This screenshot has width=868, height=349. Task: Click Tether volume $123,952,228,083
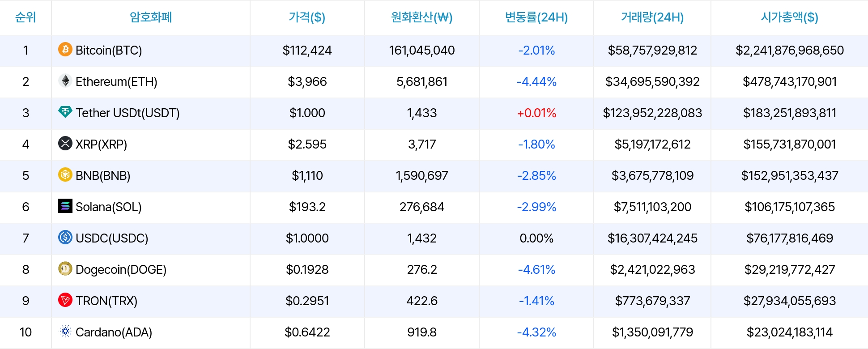[x=652, y=113]
